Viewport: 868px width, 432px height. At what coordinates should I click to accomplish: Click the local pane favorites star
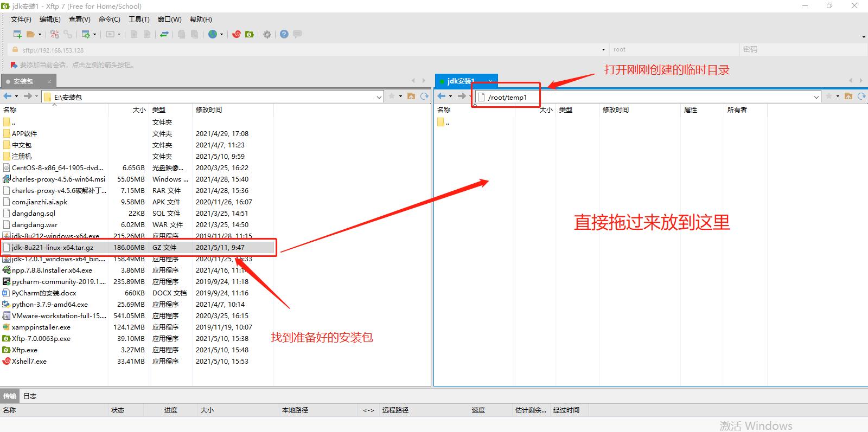[x=392, y=96]
